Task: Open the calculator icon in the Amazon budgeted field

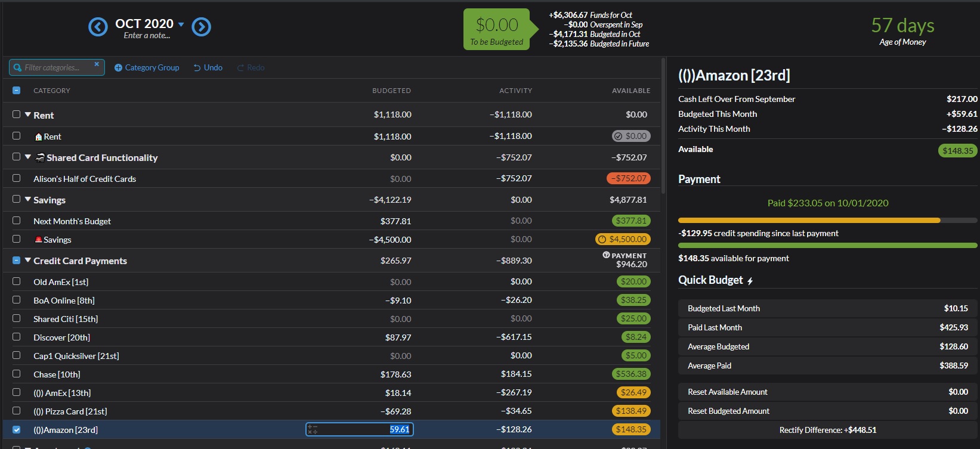Action: click(x=313, y=429)
